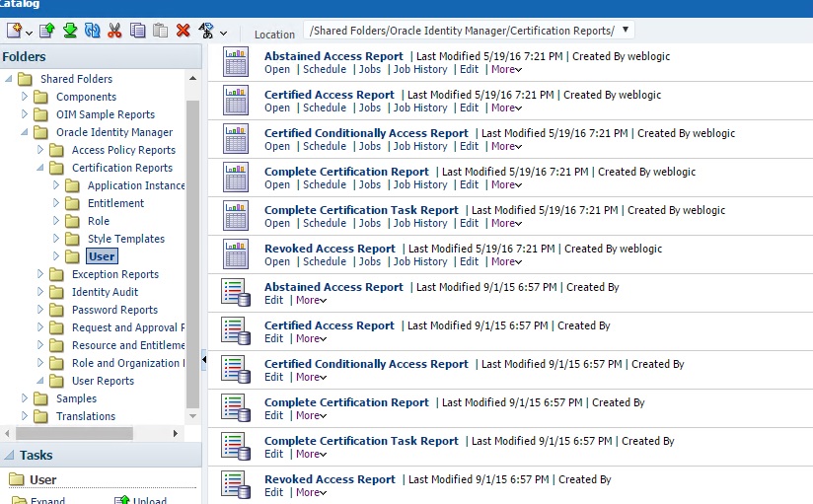Click the Copy toolbar icon
813x504 pixels.
tap(137, 31)
